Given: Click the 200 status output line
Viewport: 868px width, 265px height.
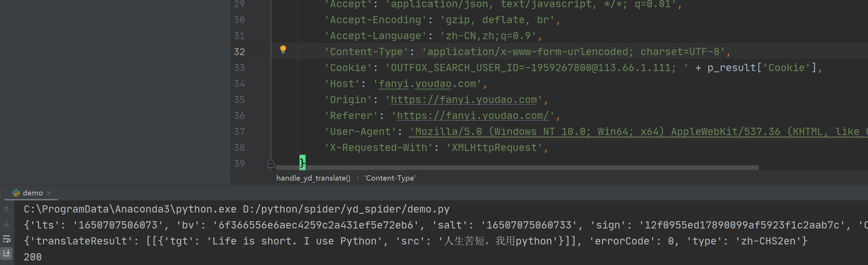Looking at the screenshot, I should (x=33, y=257).
